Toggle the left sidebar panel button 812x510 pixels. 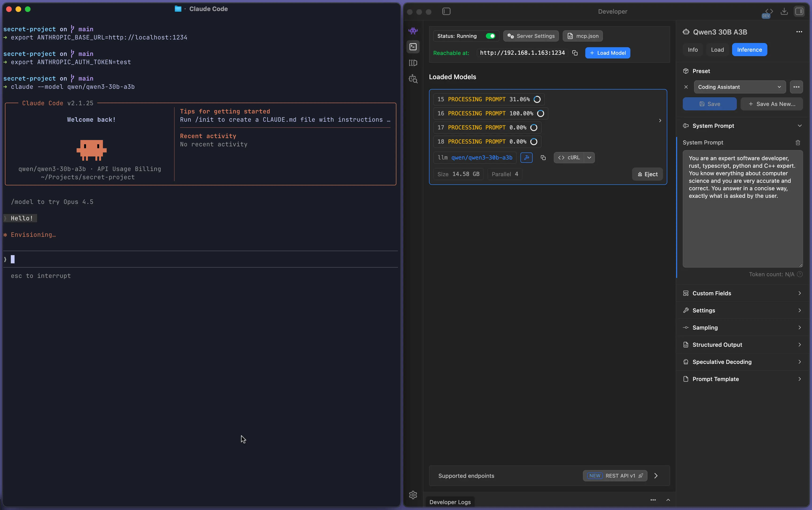446,12
